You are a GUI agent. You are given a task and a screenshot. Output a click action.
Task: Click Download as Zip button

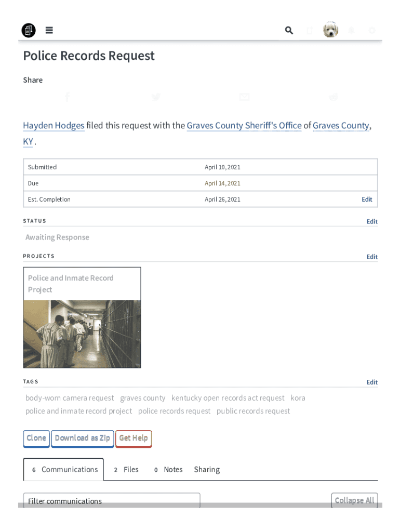click(83, 438)
